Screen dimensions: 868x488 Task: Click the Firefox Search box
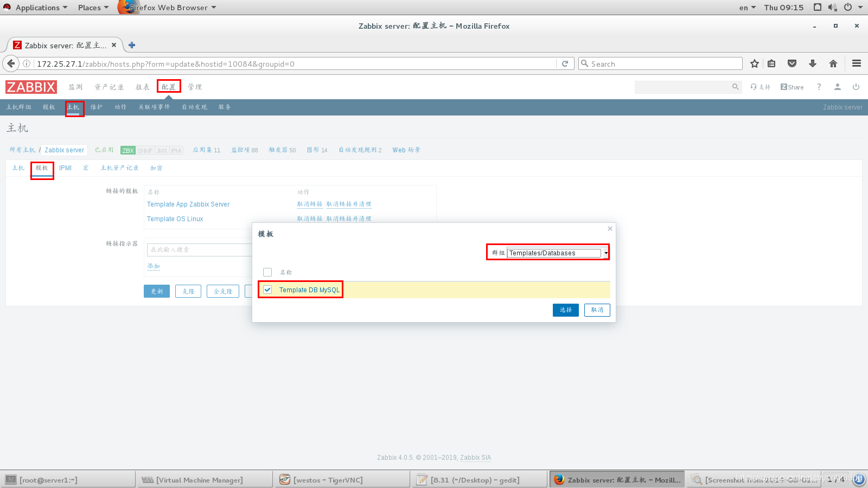click(660, 63)
